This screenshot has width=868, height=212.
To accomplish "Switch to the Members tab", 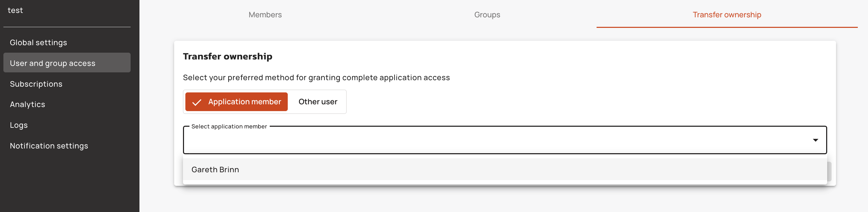I will tap(265, 15).
